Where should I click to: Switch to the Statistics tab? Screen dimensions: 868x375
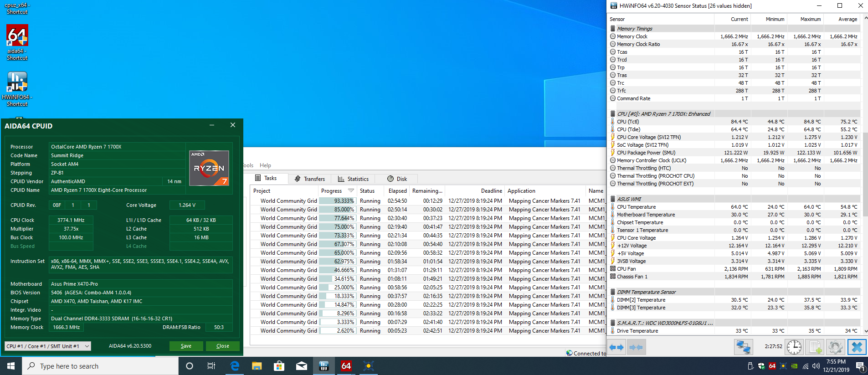(353, 179)
